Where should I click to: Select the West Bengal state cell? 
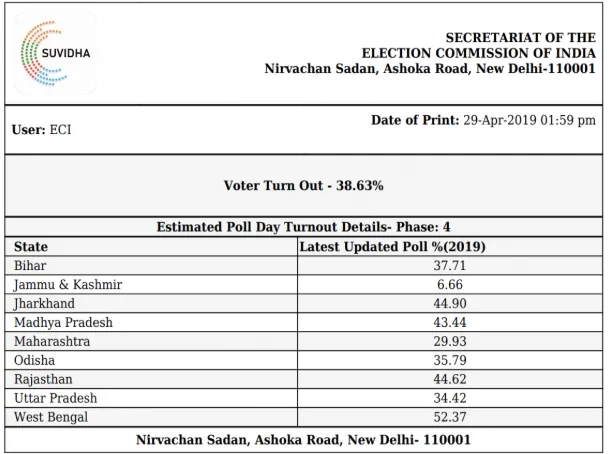click(51, 418)
